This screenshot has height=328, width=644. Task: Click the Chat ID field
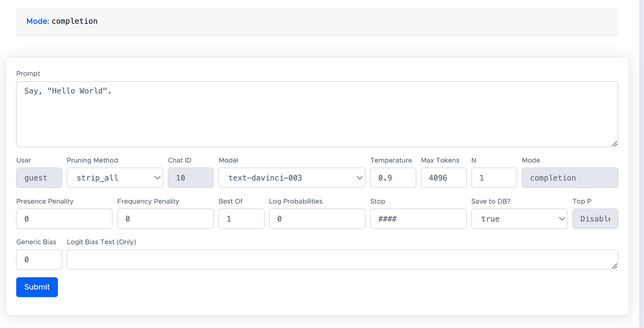[190, 178]
